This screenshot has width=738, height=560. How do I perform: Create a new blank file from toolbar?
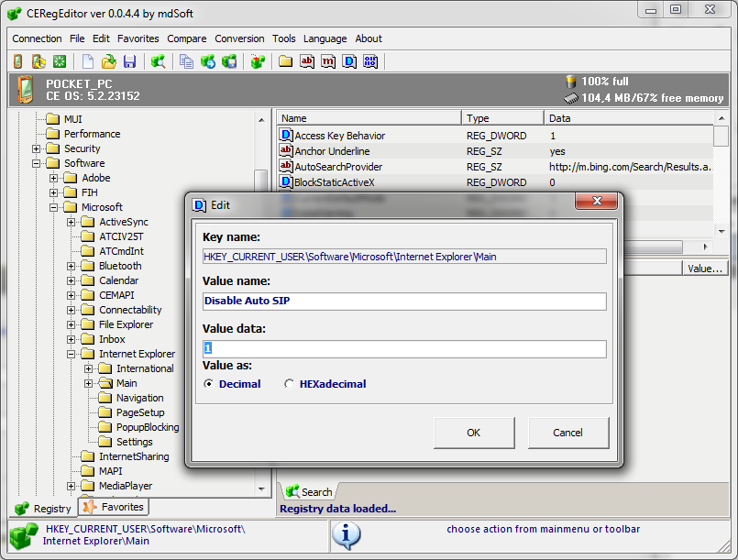pos(88,61)
